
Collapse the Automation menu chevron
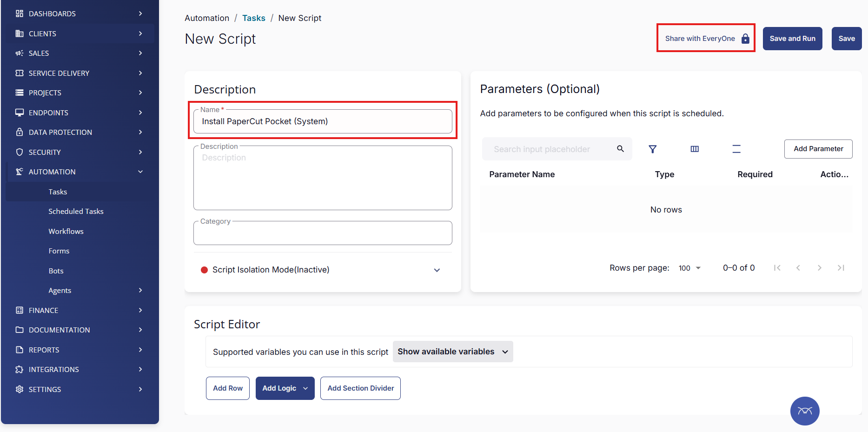click(x=140, y=172)
